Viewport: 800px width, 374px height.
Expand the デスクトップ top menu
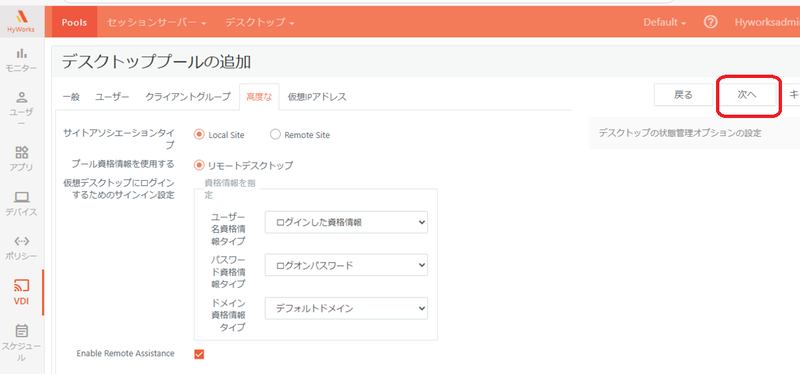[x=260, y=22]
